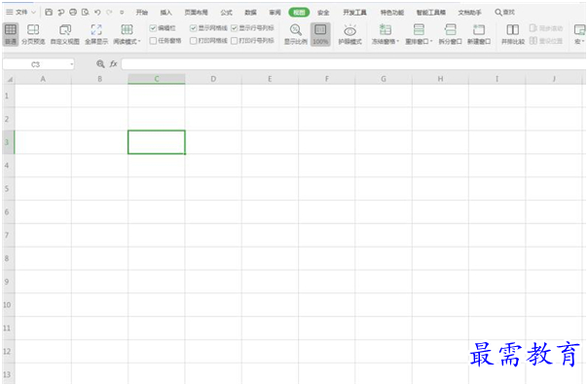Viewport: 588px width, 385px height.
Task: Select the Normal (普通) view icon
Action: [x=11, y=29]
